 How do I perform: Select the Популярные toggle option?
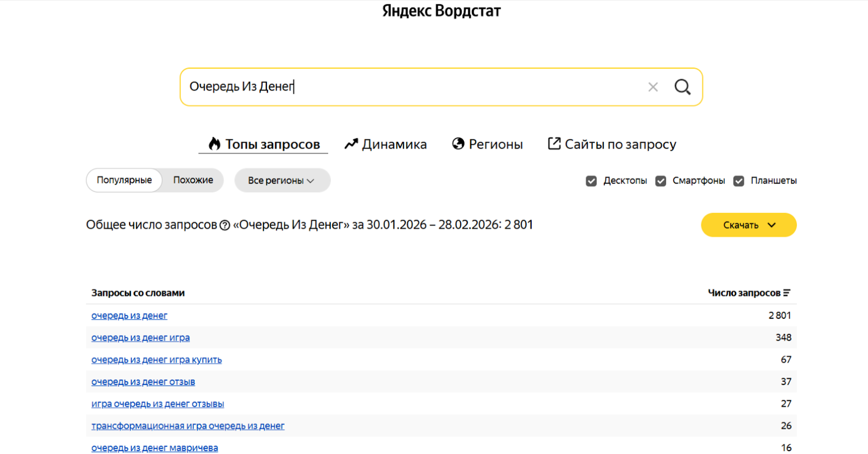(124, 180)
